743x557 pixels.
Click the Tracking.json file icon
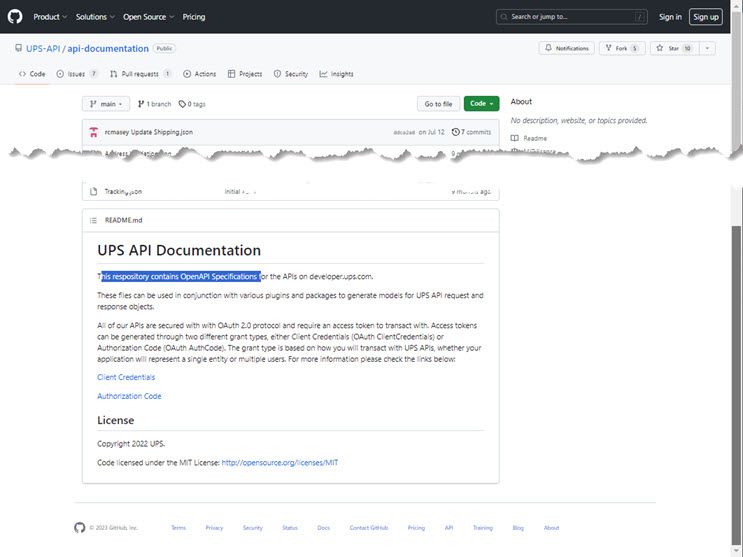(x=94, y=192)
